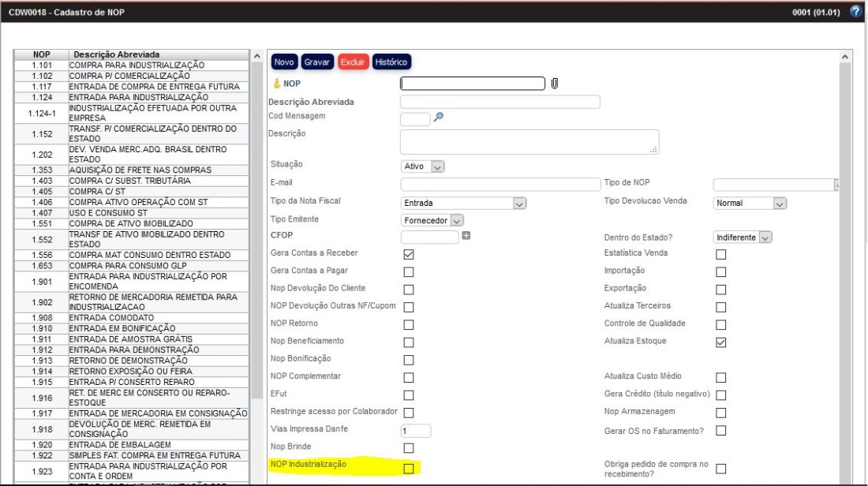
Task: Click the plus icon beside the CFOP field
Action: point(466,236)
